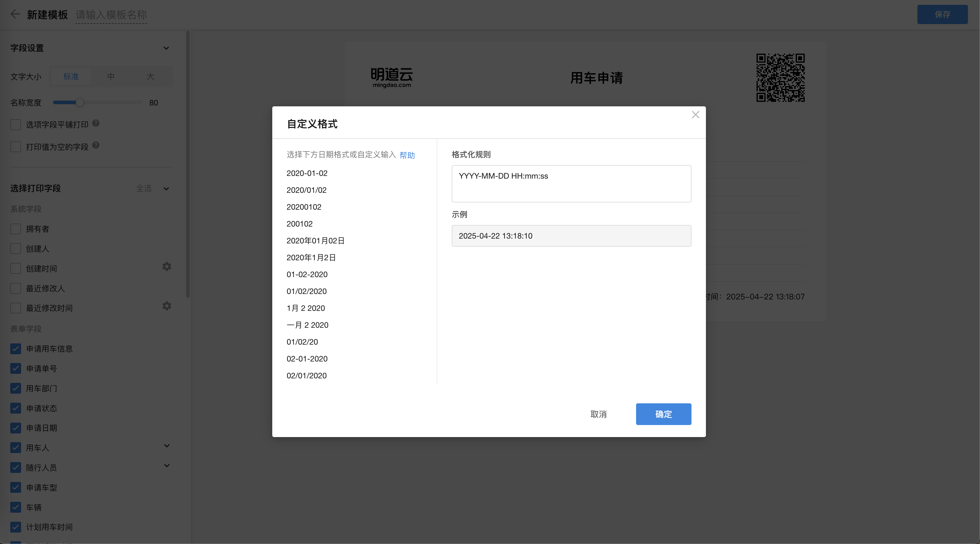Viewport: 980px width, 544px height.
Task: Choose date format 01/02/2020
Action: tap(307, 291)
